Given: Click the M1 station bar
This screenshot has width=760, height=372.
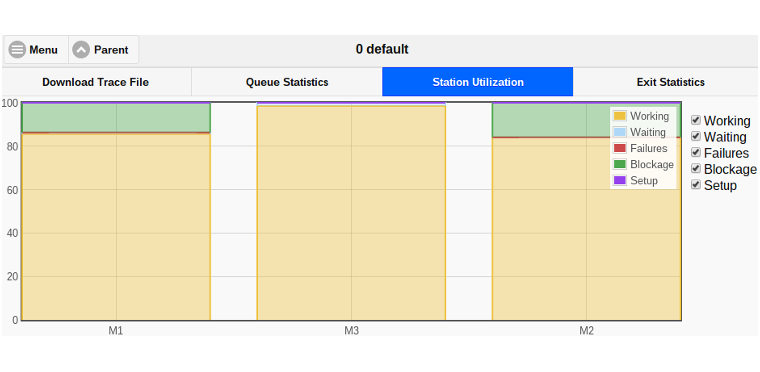Looking at the screenshot, I should (116, 211).
